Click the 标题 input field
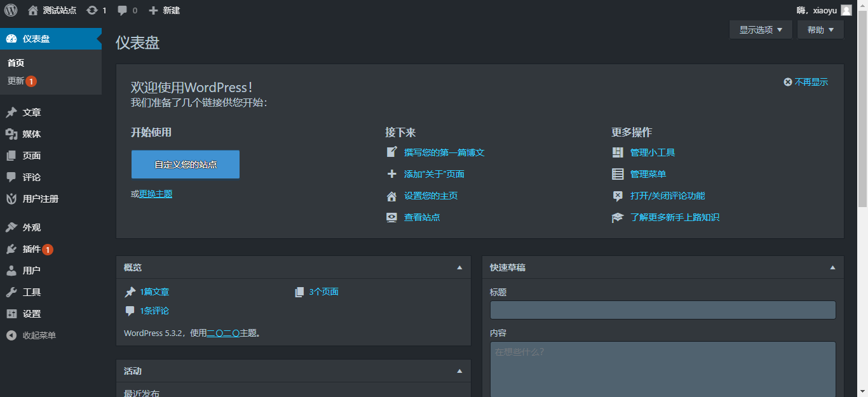 click(x=663, y=310)
